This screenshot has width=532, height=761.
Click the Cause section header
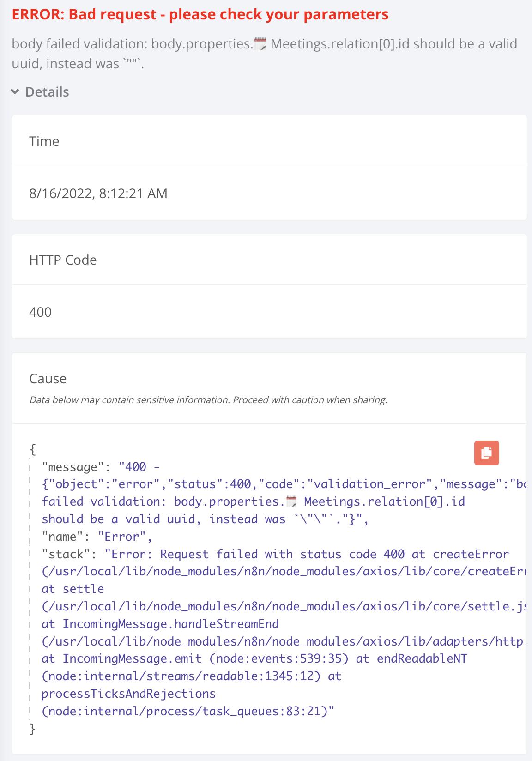click(x=48, y=379)
